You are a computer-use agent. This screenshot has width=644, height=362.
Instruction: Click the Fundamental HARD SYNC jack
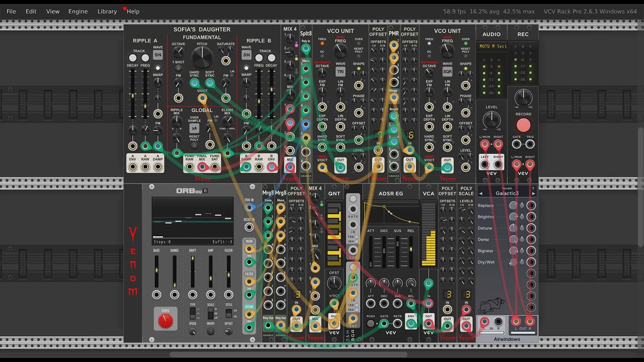(194, 83)
